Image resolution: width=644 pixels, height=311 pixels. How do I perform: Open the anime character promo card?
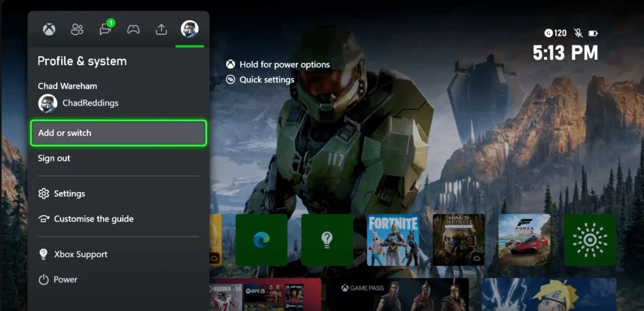(x=548, y=294)
